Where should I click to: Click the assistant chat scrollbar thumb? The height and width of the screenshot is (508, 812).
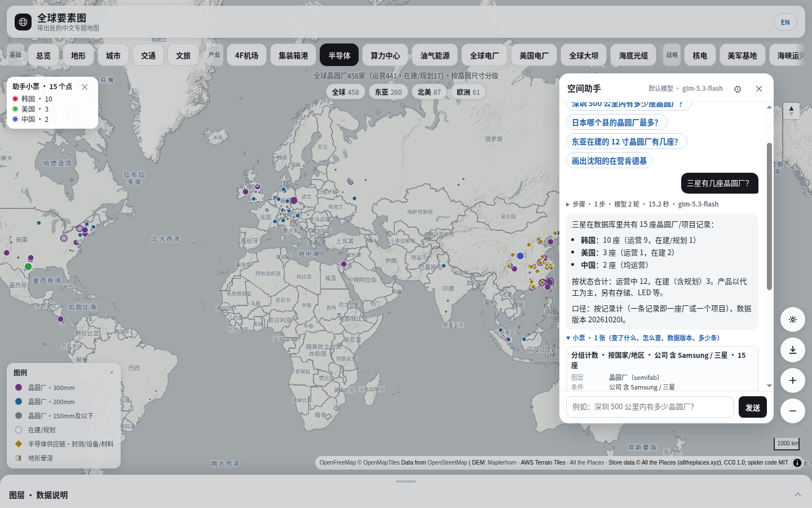769,216
